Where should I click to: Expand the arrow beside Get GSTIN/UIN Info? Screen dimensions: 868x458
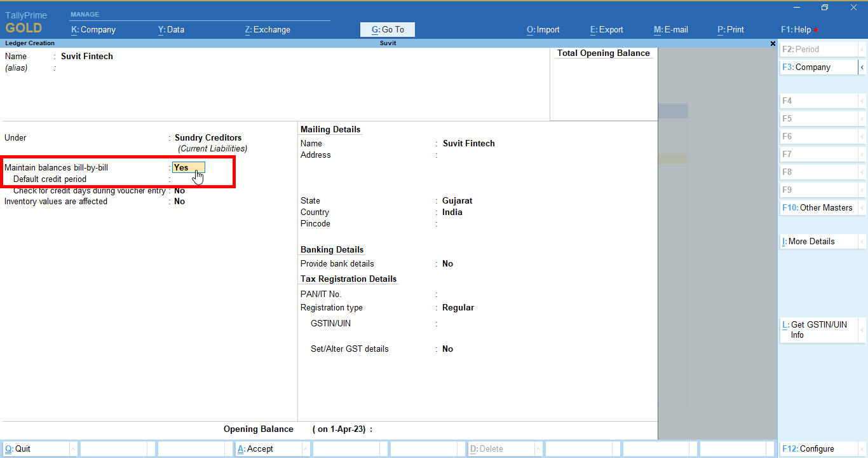point(862,330)
